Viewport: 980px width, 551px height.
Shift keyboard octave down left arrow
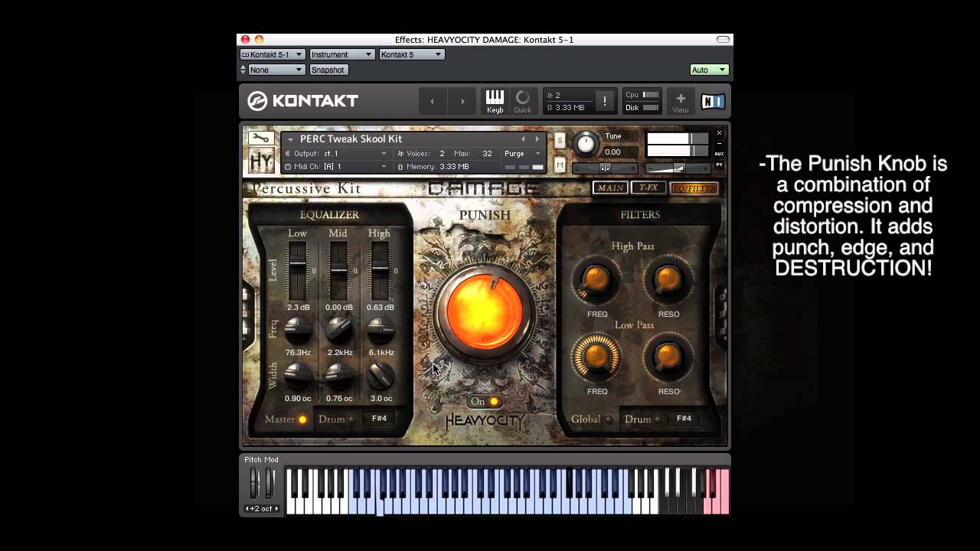(x=247, y=509)
